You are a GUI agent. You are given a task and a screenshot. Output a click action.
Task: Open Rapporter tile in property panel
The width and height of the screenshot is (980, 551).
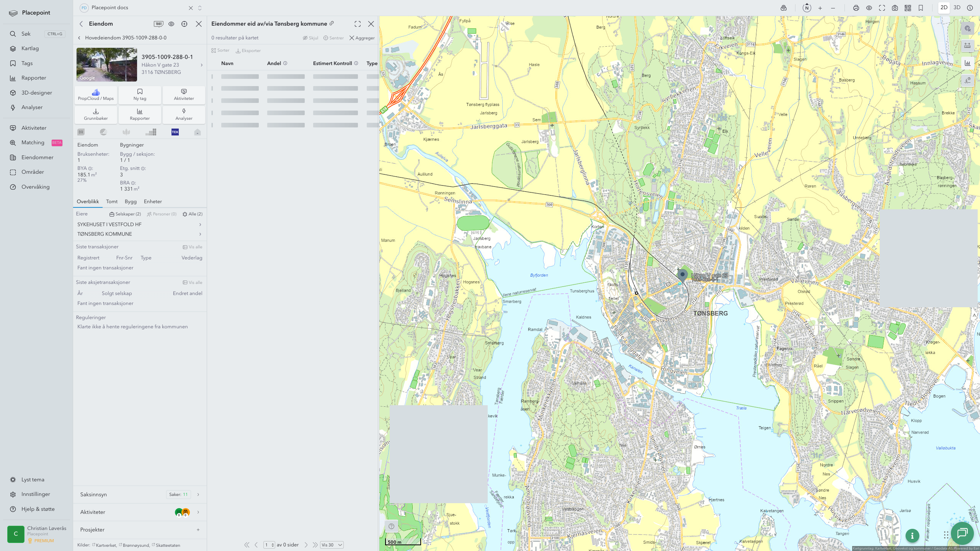pyautogui.click(x=140, y=115)
